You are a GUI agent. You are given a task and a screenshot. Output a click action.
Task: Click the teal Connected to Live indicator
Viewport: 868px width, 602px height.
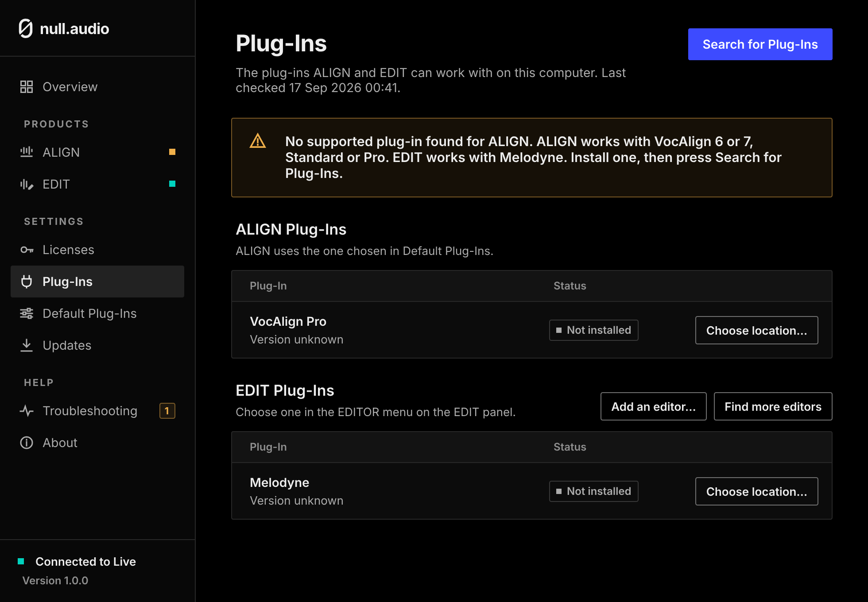pyautogui.click(x=21, y=561)
